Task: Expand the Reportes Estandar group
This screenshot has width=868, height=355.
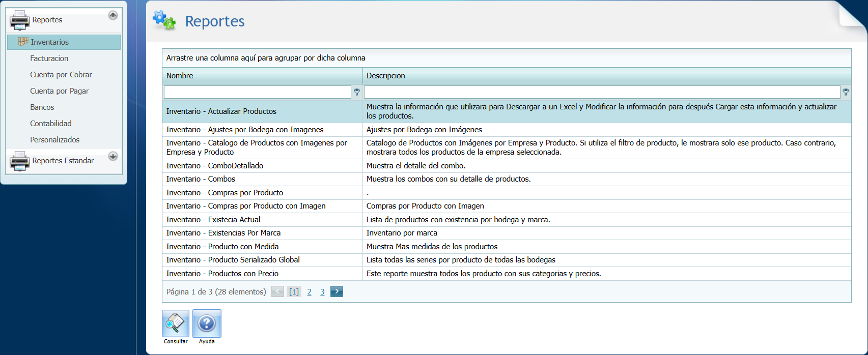Action: click(x=113, y=156)
